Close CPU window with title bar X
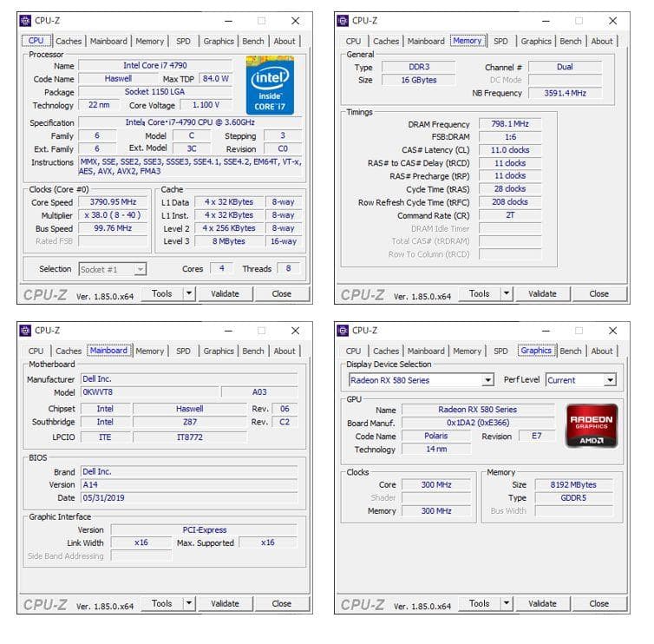The height and width of the screenshot is (644, 654). click(295, 21)
